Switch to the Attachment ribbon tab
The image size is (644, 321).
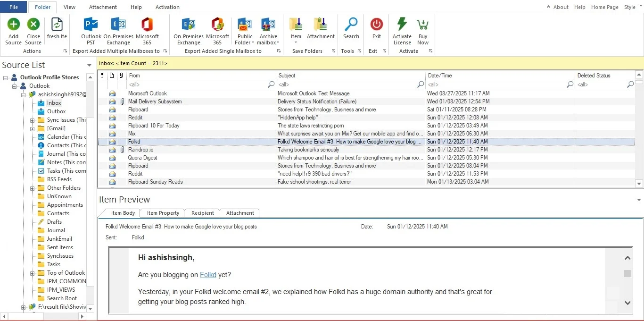(x=103, y=7)
